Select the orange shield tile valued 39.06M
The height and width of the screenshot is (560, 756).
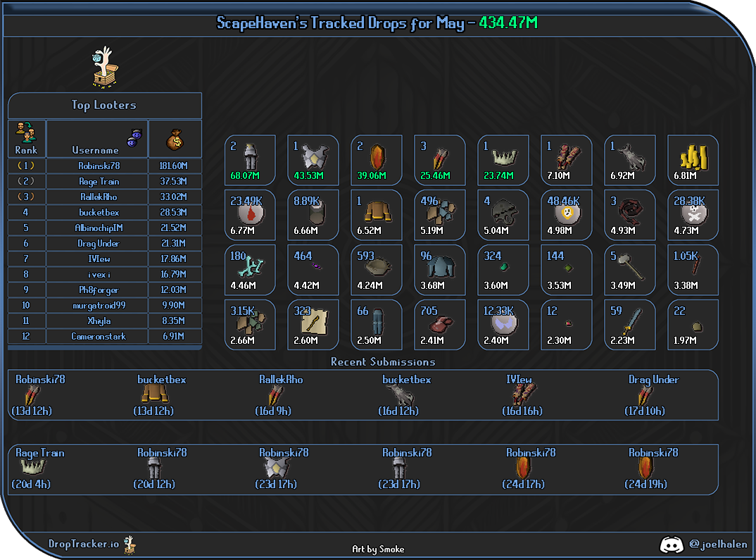377,160
